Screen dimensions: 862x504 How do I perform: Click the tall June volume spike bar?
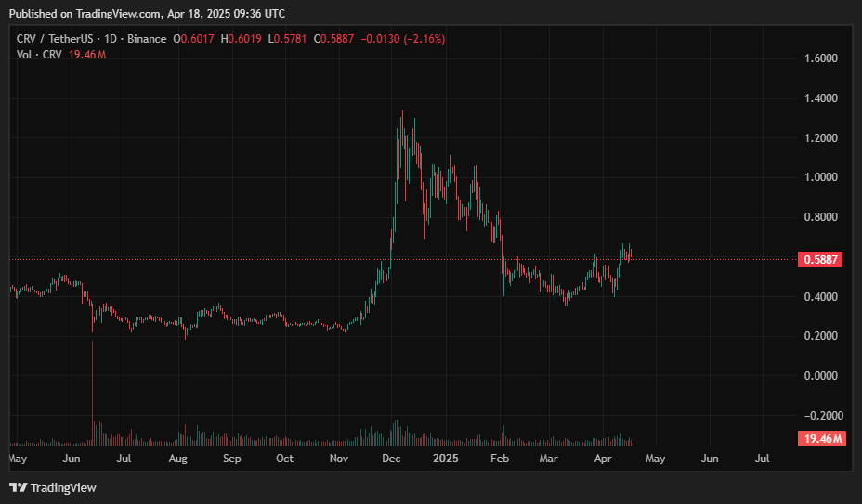tap(93, 390)
